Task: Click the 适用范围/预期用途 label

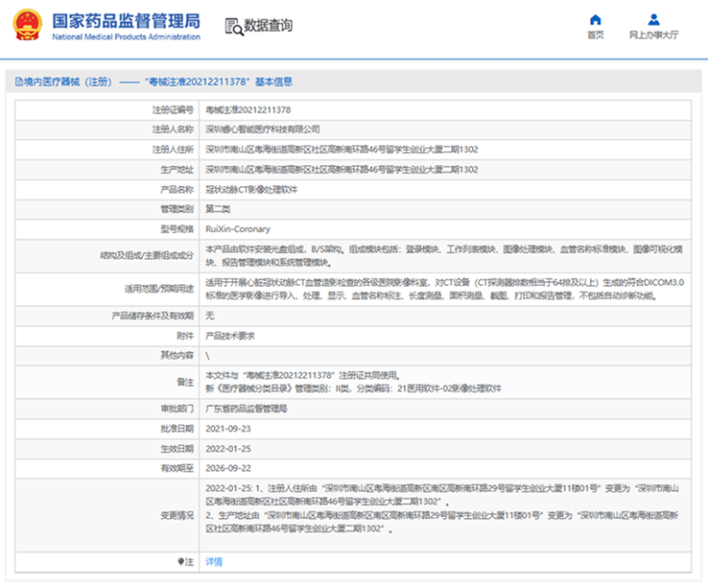Action: pos(159,289)
